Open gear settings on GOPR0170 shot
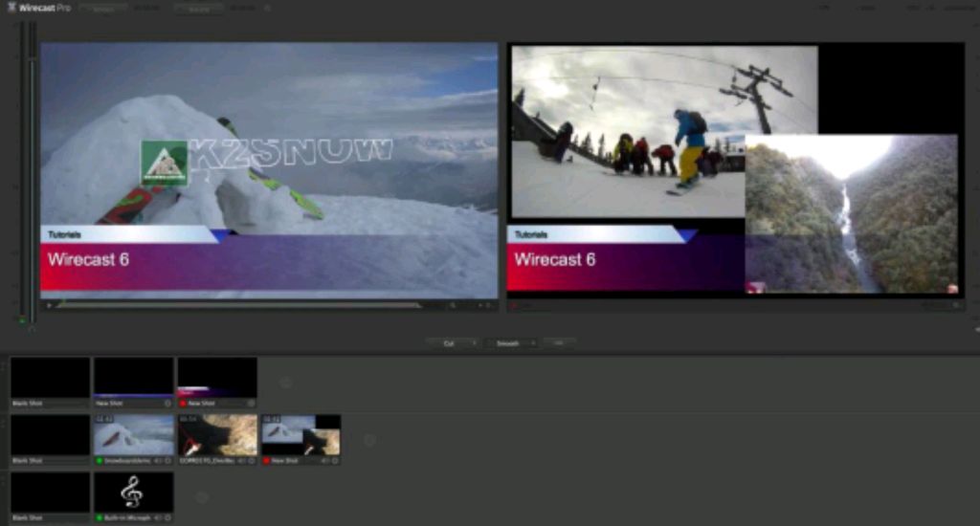The width and height of the screenshot is (980, 526). pos(252,461)
